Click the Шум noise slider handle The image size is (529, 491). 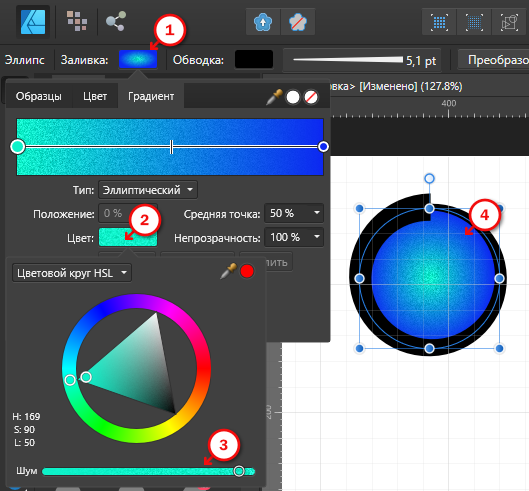tap(239, 471)
